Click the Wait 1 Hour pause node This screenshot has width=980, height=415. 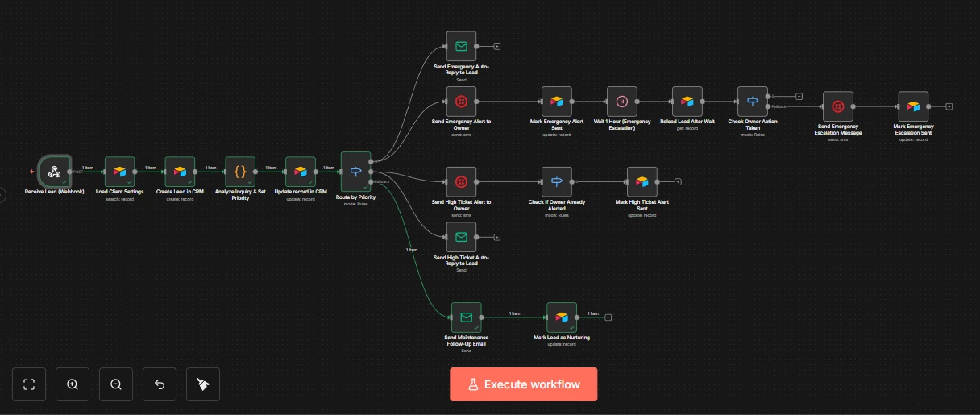(x=621, y=102)
